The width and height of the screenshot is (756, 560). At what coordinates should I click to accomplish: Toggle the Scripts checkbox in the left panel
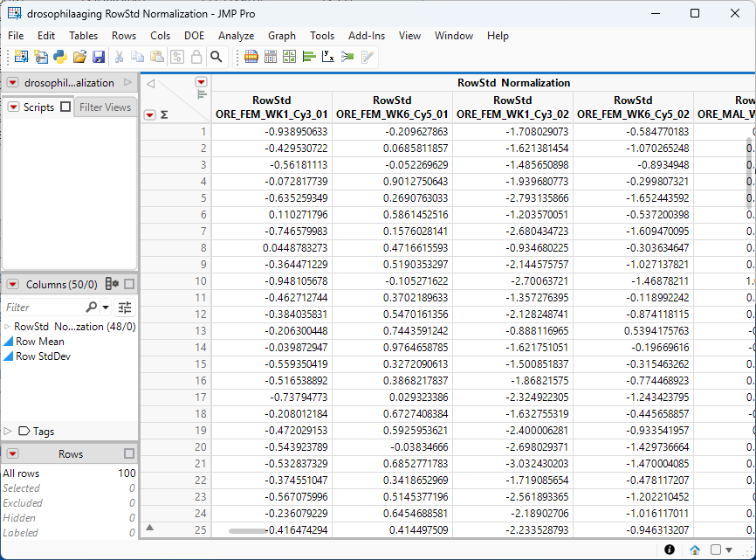tap(64, 107)
